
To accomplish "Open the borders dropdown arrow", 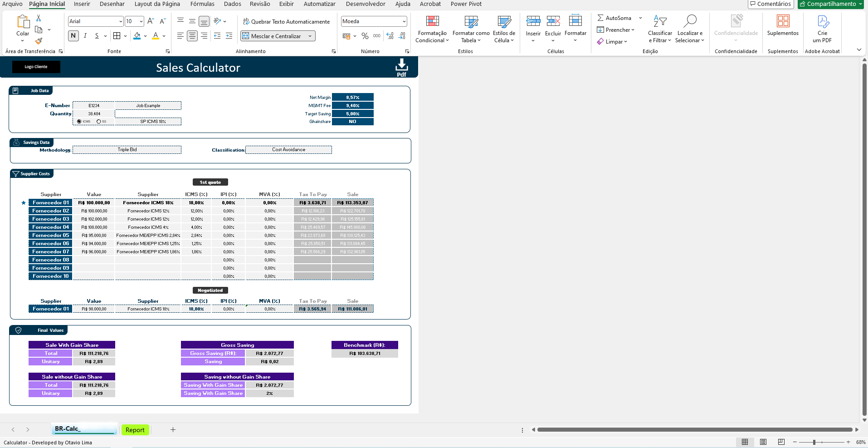I will pyautogui.click(x=125, y=36).
